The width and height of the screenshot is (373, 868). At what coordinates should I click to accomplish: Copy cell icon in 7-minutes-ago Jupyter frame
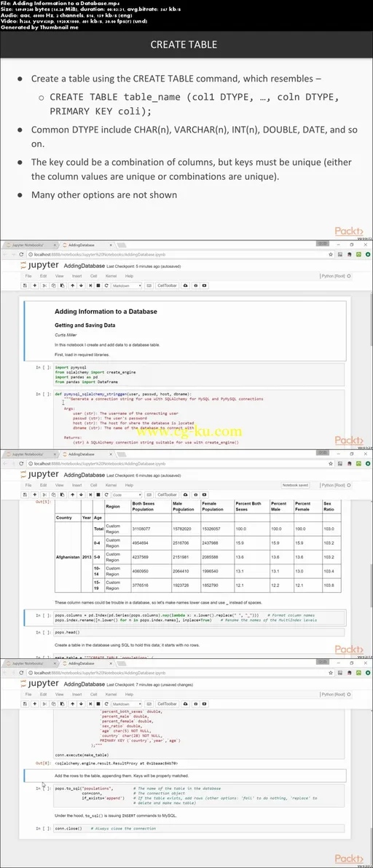pyautogui.click(x=54, y=703)
